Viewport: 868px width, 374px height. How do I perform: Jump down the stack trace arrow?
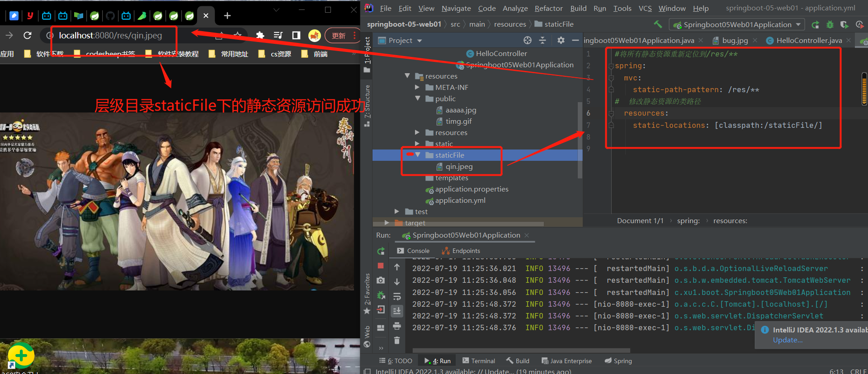click(x=397, y=281)
